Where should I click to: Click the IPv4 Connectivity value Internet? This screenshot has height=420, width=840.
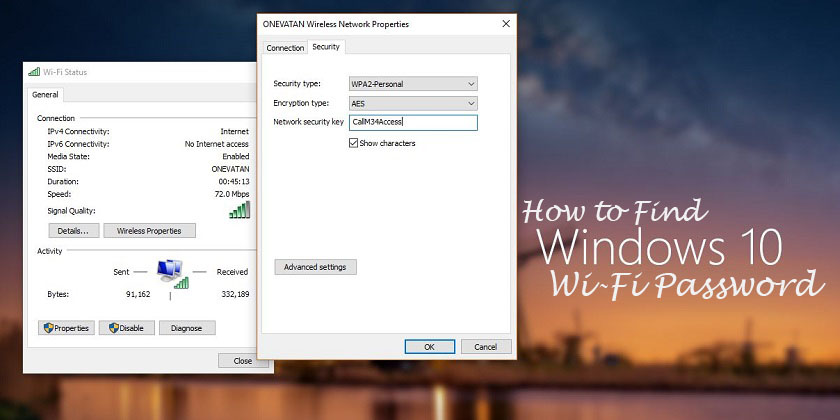click(x=235, y=131)
